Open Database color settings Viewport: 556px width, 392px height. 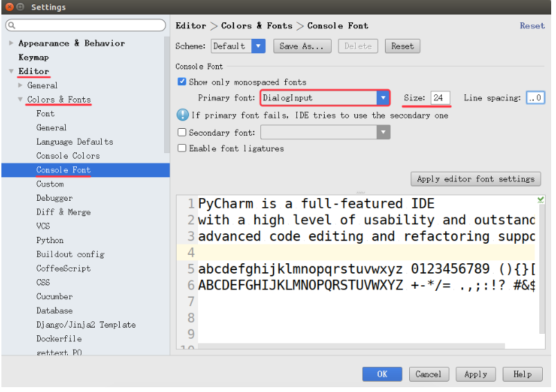54,310
